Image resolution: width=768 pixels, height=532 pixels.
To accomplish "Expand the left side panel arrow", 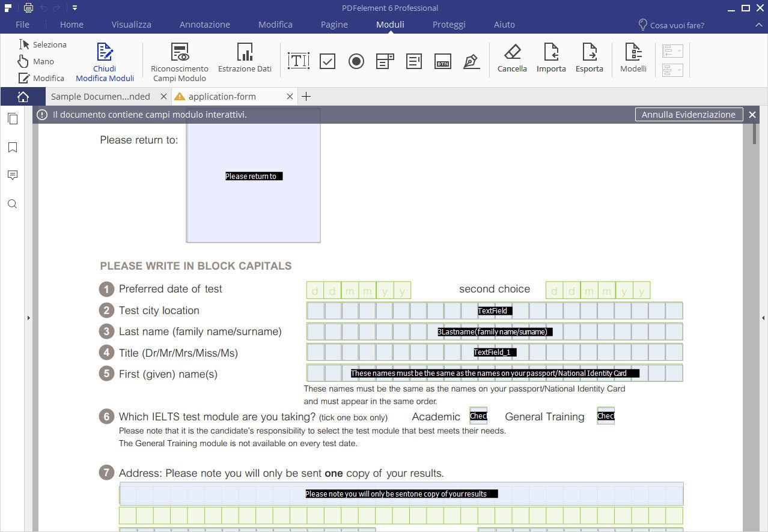I will (x=28, y=318).
